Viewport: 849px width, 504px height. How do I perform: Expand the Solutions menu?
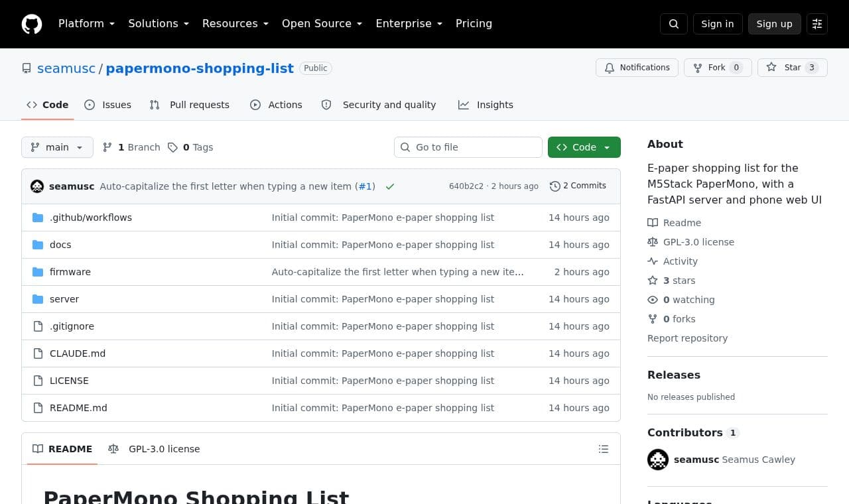[x=159, y=24]
